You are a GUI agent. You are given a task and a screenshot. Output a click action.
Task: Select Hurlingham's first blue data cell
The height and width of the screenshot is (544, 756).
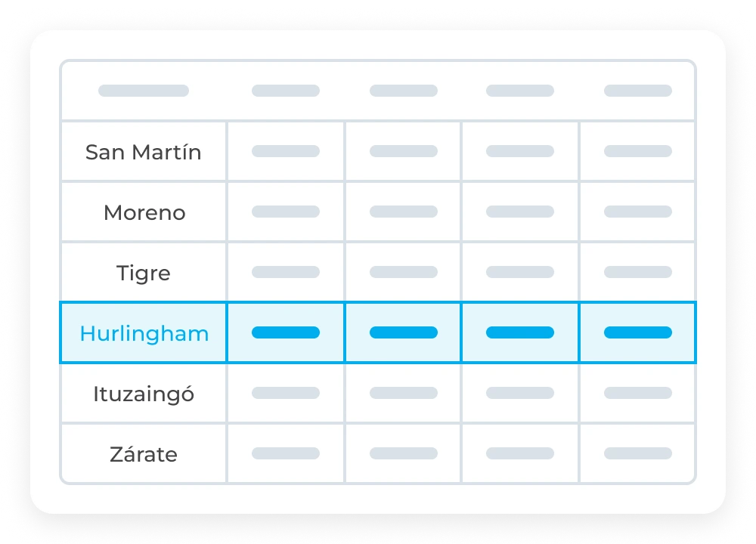[x=286, y=332]
